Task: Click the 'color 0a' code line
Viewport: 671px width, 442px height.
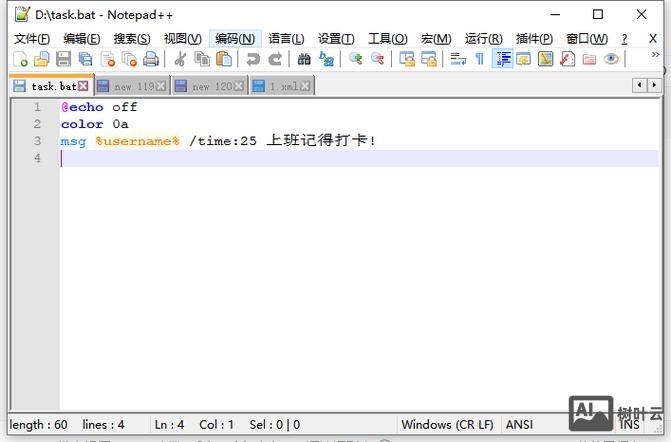Action: point(94,124)
